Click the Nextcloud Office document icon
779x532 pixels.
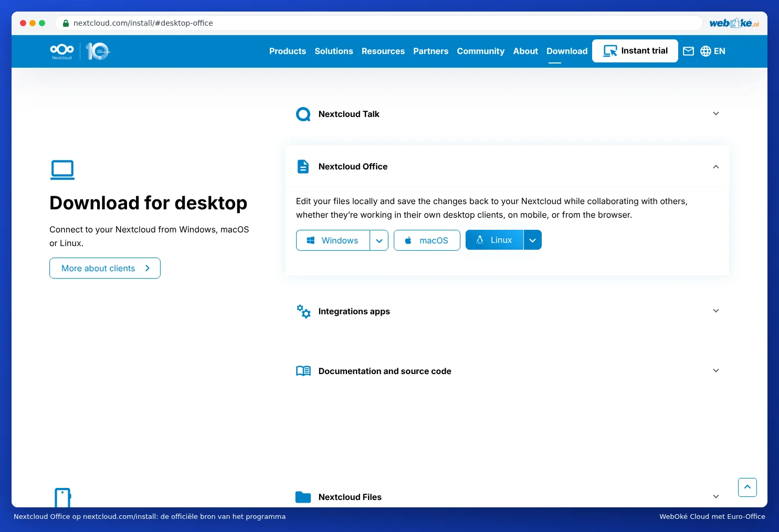[x=303, y=166]
